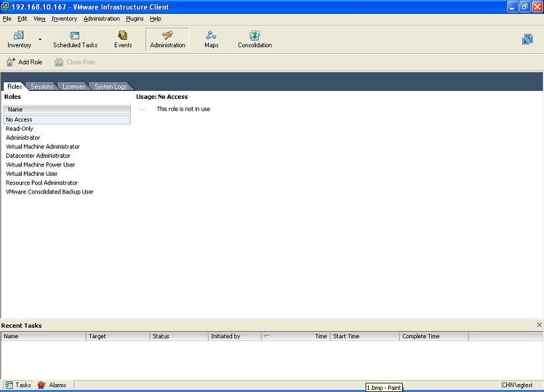Sort Recent Tasks by Initiated by column
The height and width of the screenshot is (392, 544).
pos(235,336)
